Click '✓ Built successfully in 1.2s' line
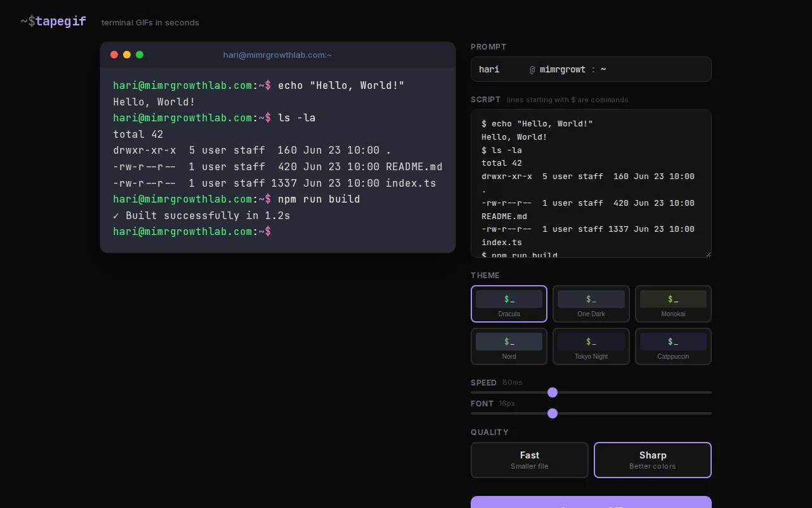 (x=202, y=215)
